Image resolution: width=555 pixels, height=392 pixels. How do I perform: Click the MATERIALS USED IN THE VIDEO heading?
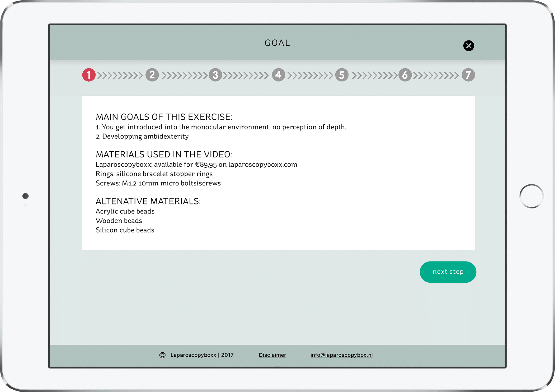point(164,154)
